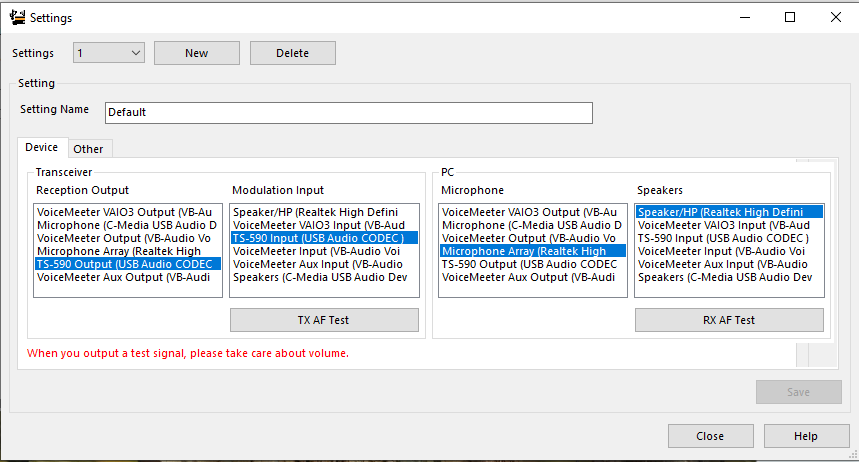Select VoiceMeeter VAIO3 Input in PC Speakers list
This screenshot has height=462, width=859.
pos(729,225)
